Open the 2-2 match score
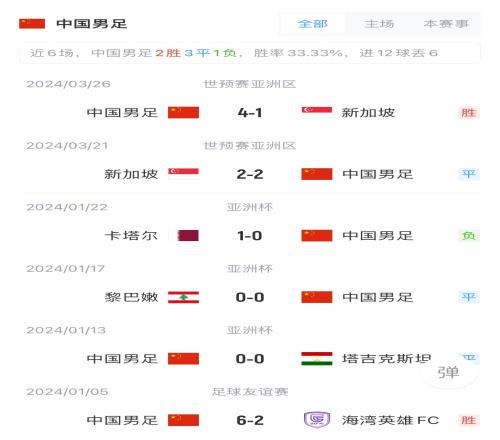Viewport: 500px width, 440px height. [250, 174]
